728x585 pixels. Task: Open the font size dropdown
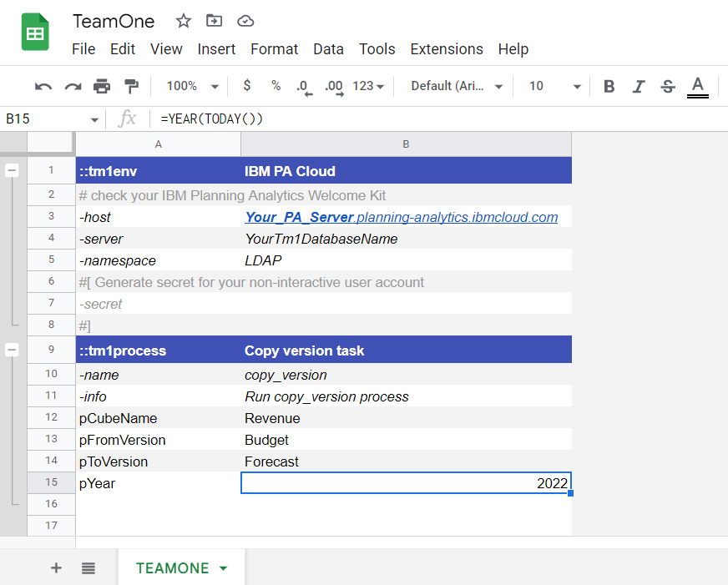[x=555, y=86]
